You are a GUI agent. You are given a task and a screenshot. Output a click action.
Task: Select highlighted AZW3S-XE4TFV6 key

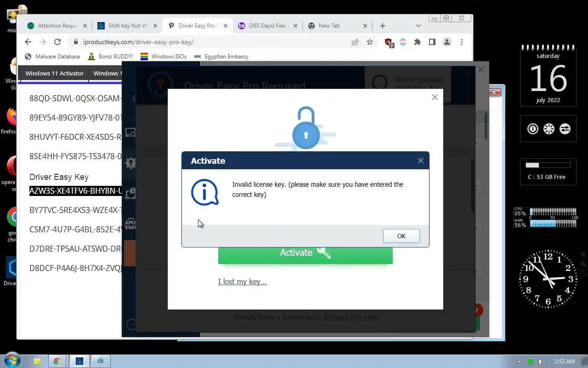[x=75, y=191]
